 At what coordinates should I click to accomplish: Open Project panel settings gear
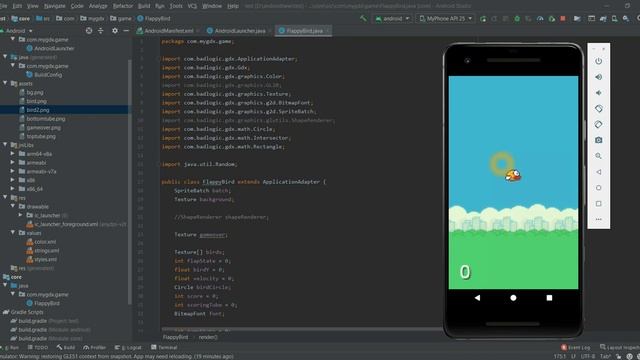point(115,31)
